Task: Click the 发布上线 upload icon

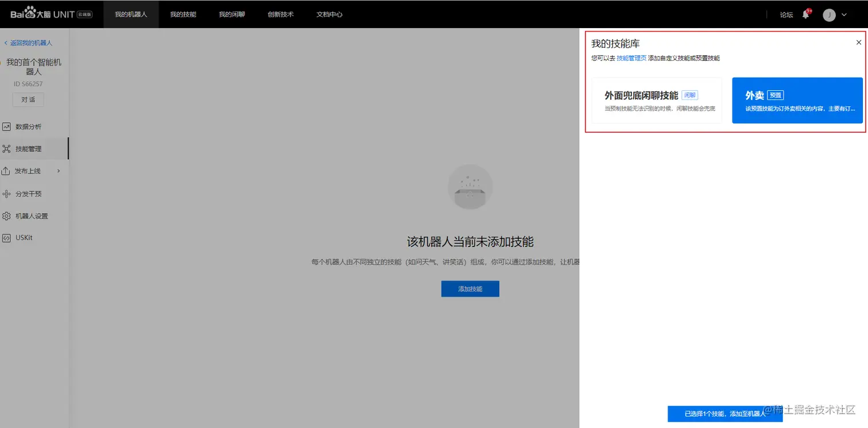Action: coord(6,171)
